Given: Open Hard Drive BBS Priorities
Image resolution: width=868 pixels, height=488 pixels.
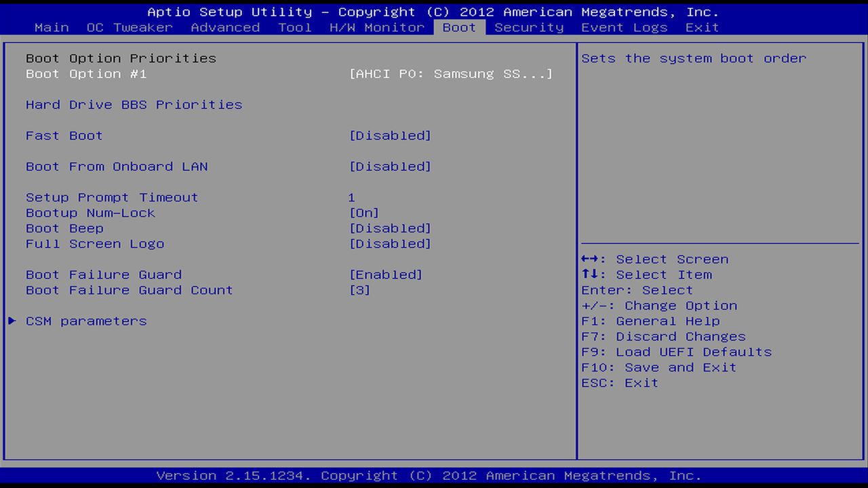Looking at the screenshot, I should pos(134,104).
